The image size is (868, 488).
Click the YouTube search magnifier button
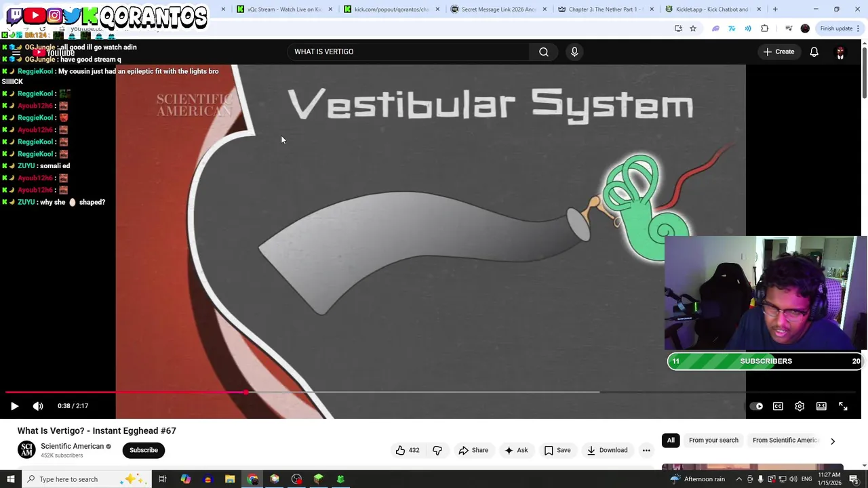click(544, 52)
